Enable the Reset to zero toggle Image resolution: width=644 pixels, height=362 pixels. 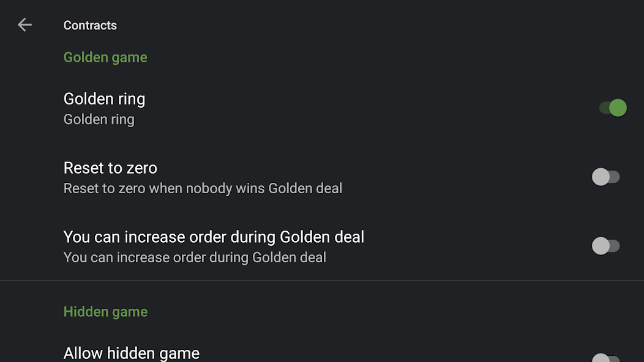(x=605, y=177)
